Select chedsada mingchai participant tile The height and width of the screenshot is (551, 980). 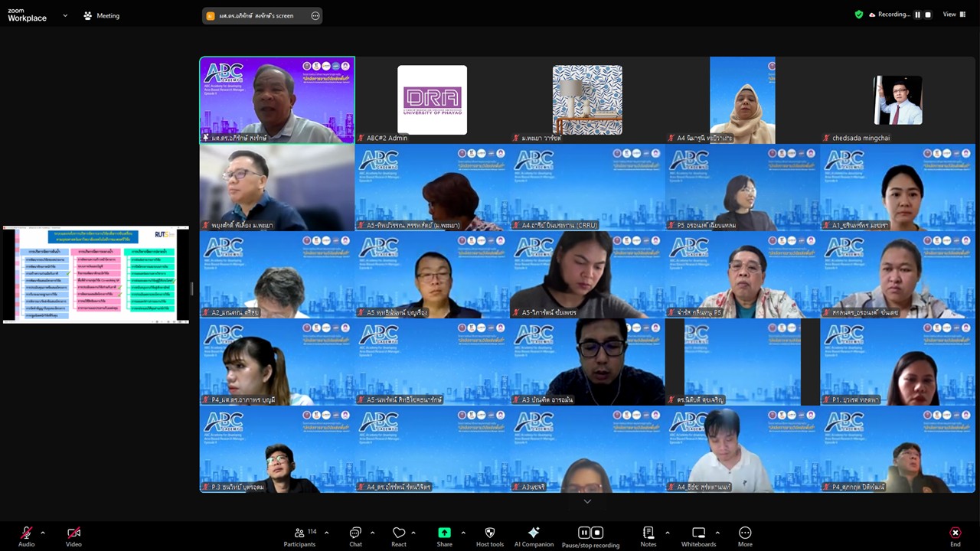pyautogui.click(x=897, y=99)
